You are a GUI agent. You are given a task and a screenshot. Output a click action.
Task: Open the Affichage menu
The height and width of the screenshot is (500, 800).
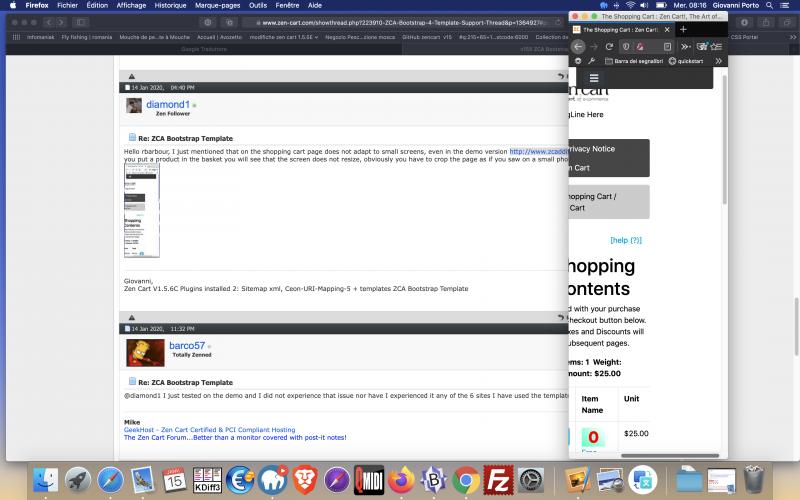tap(131, 5)
